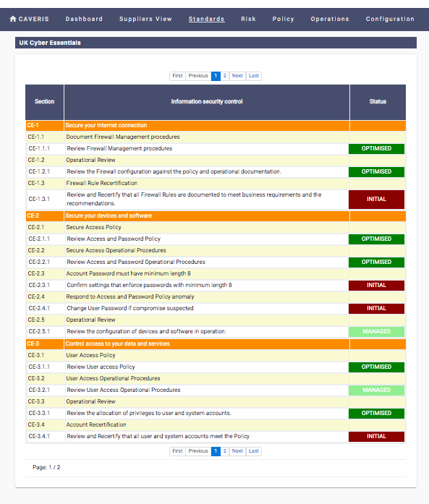Open the Policy menu
Screen dimensions: 429x504
point(283,19)
